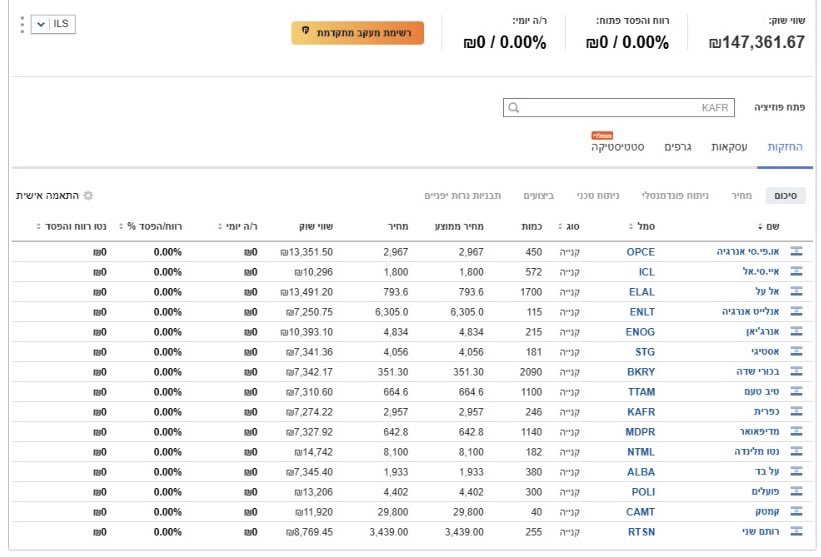Focus the KAFR position search field

click(619, 108)
